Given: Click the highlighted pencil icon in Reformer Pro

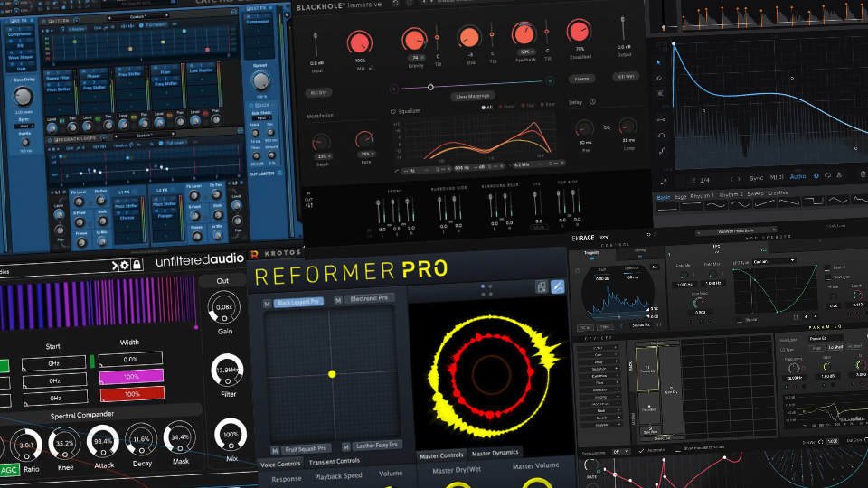Looking at the screenshot, I should pyautogui.click(x=558, y=286).
